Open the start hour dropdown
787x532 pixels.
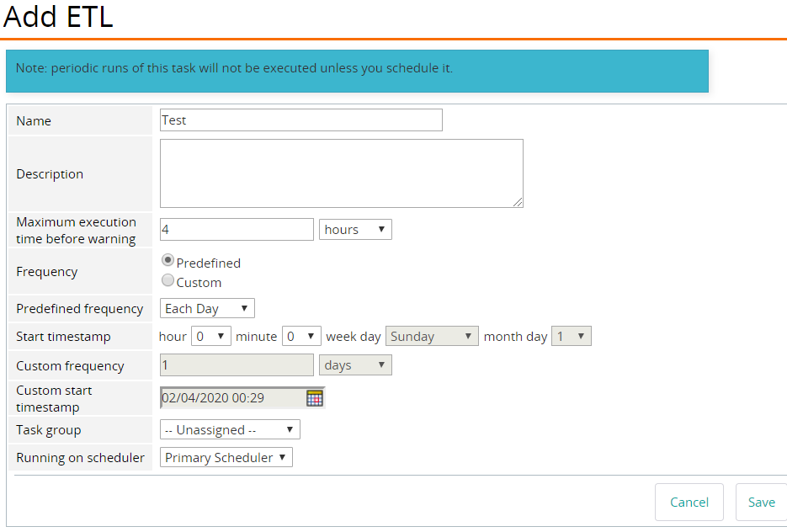pyautogui.click(x=210, y=337)
